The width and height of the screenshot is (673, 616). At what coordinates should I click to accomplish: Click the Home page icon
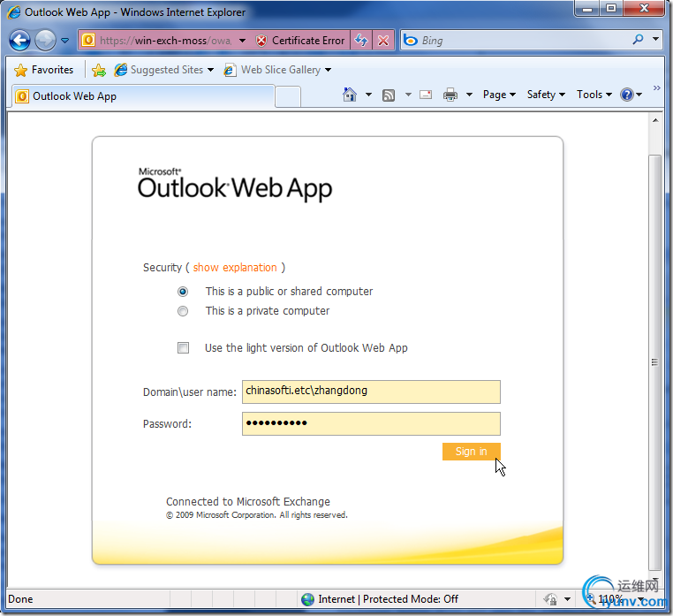[x=350, y=94]
